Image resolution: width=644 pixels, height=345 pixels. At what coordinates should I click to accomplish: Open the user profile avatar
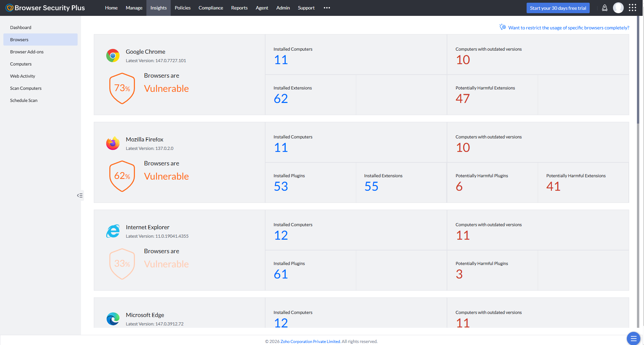[618, 8]
